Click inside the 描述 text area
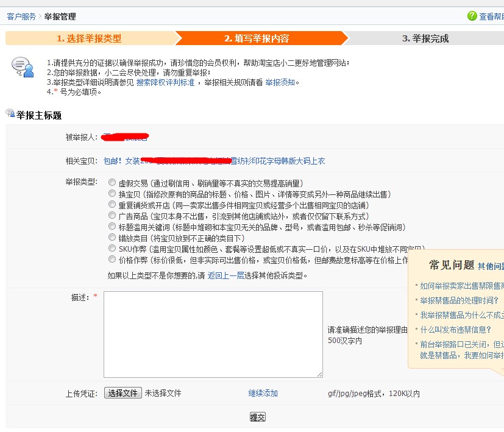Viewport: 504px width, 432px height. pyautogui.click(x=213, y=334)
